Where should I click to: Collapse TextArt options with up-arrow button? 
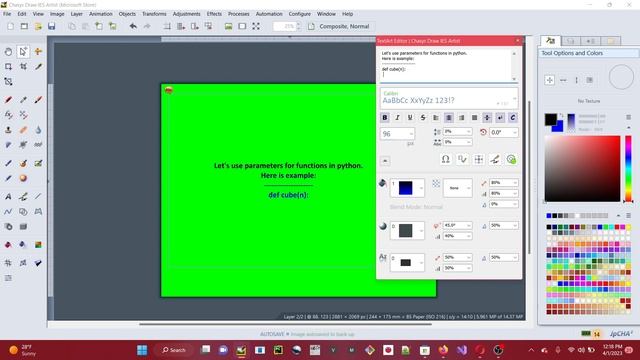point(385,161)
